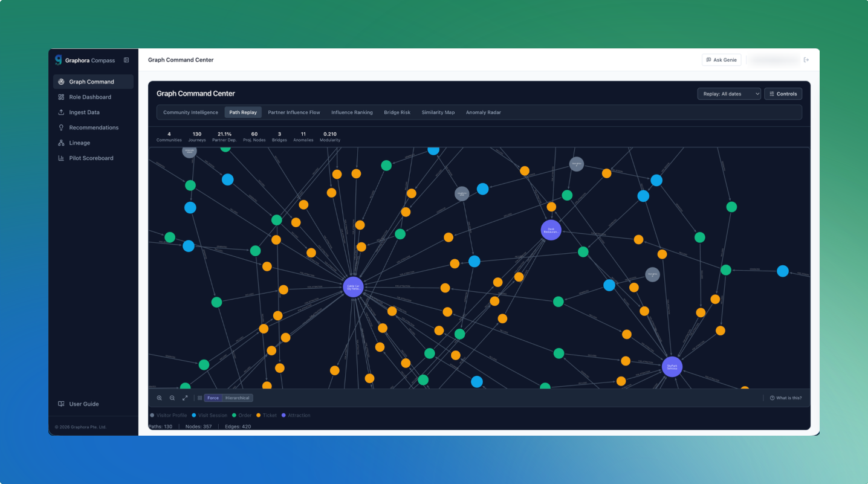
Task: Click the 60 Proj. Nodes stat
Action: pyautogui.click(x=254, y=137)
